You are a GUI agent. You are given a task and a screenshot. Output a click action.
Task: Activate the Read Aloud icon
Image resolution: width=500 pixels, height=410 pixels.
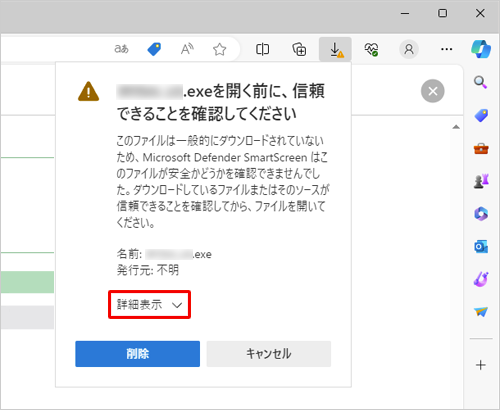pos(187,49)
